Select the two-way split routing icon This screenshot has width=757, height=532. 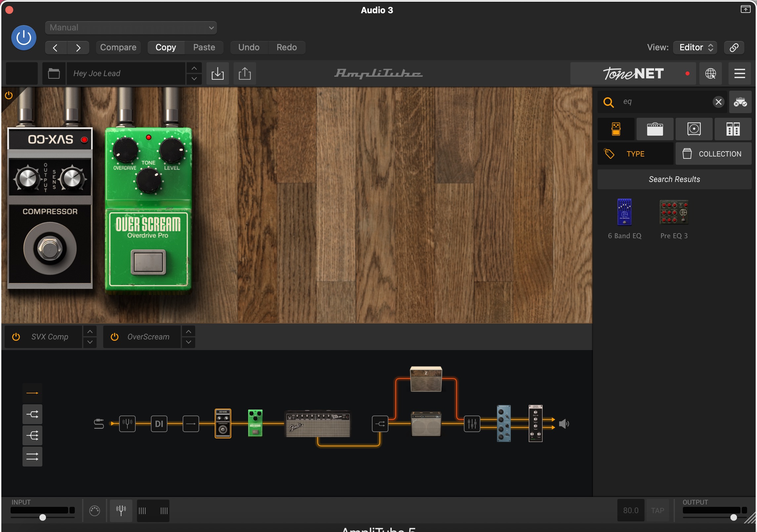[32, 414]
